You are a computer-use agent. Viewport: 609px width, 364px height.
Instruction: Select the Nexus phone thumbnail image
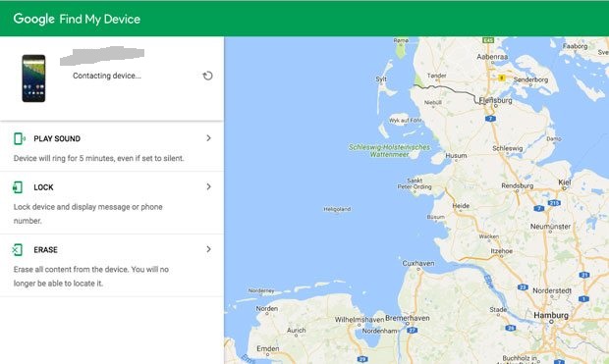click(x=33, y=78)
